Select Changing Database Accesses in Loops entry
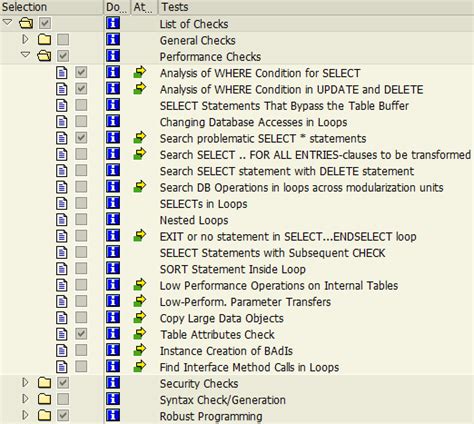Screen dimensions: 474x424 tap(253, 122)
